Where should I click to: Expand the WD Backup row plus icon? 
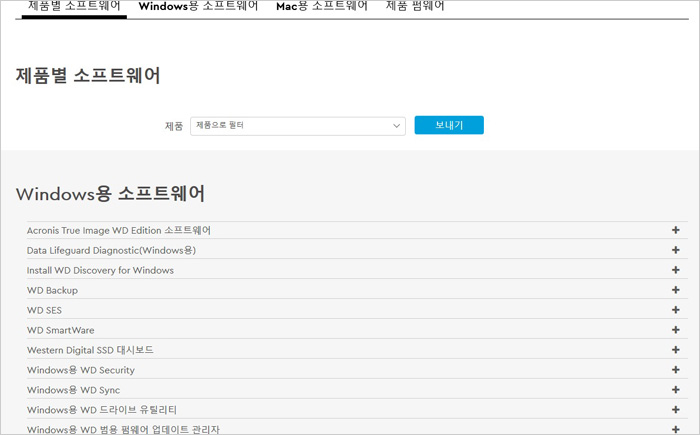point(675,290)
